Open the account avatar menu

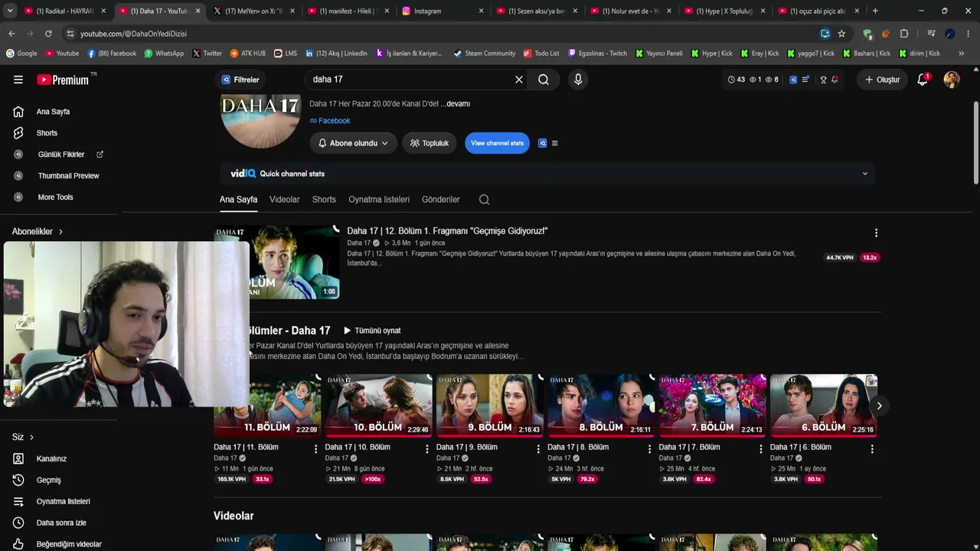(952, 80)
